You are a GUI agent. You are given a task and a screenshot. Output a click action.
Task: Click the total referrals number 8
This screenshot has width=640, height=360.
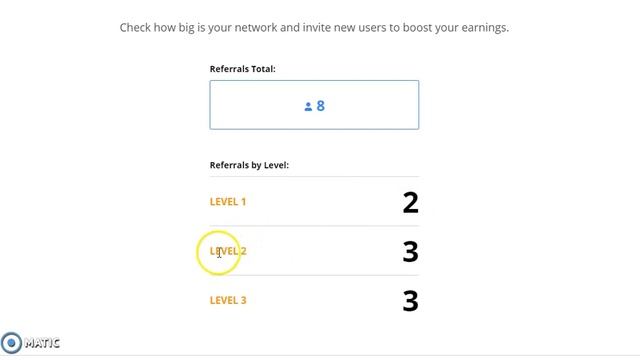pos(321,106)
